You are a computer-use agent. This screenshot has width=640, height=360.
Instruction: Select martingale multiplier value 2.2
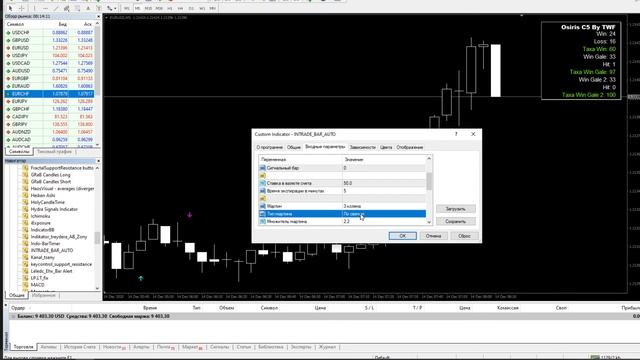tap(384, 222)
